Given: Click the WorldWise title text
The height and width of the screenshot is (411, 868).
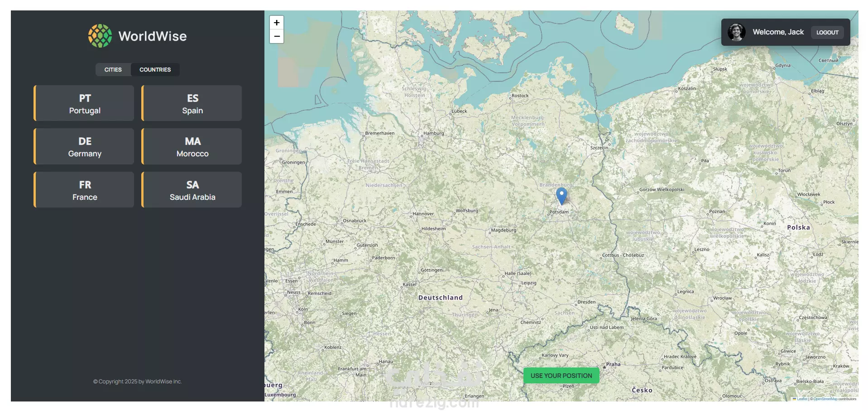Looking at the screenshot, I should (x=153, y=36).
